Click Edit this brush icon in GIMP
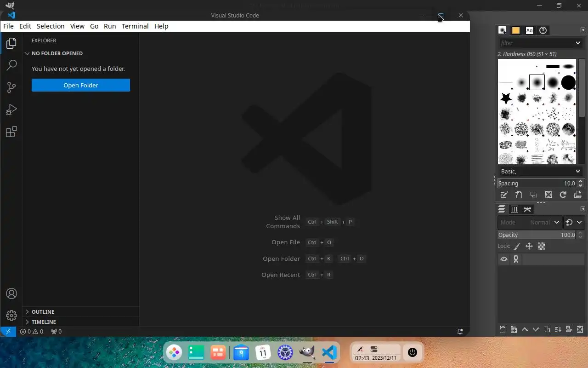Image resolution: width=588 pixels, height=368 pixels. [x=504, y=195]
